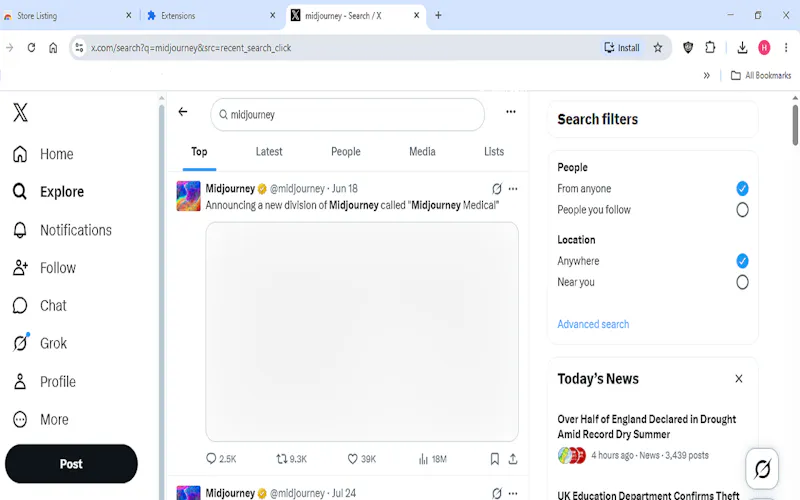Select the Top tab
Image resolution: width=800 pixels, height=500 pixels.
pyautogui.click(x=199, y=152)
